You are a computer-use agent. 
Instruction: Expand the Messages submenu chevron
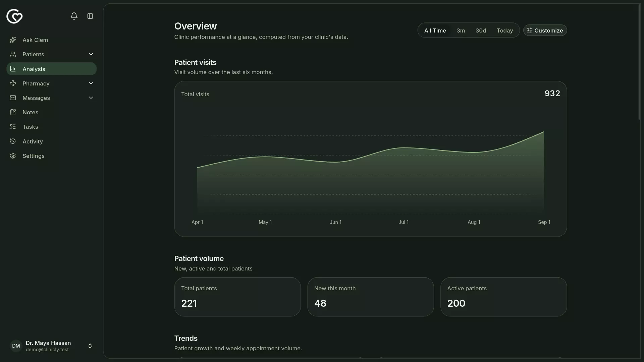pos(91,98)
